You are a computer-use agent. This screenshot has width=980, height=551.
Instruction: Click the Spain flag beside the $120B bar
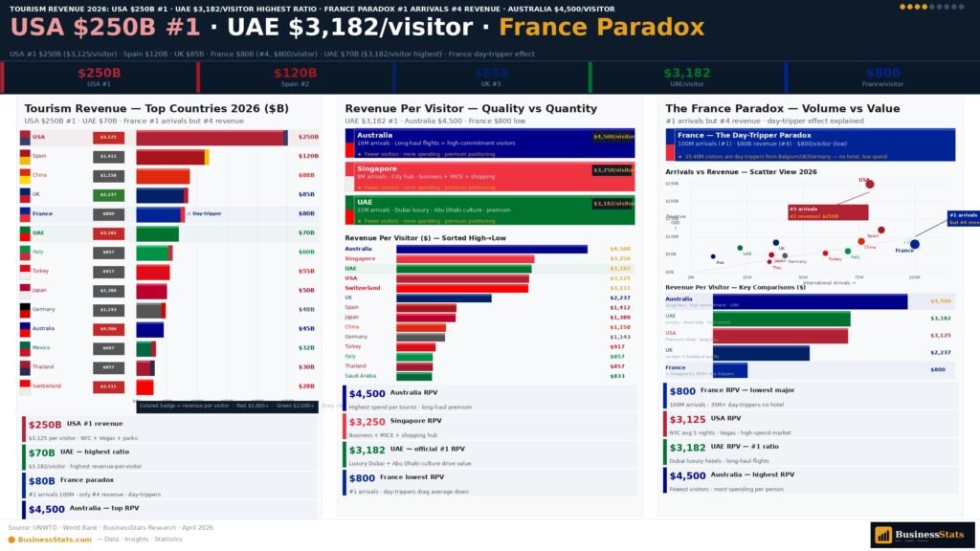point(24,157)
